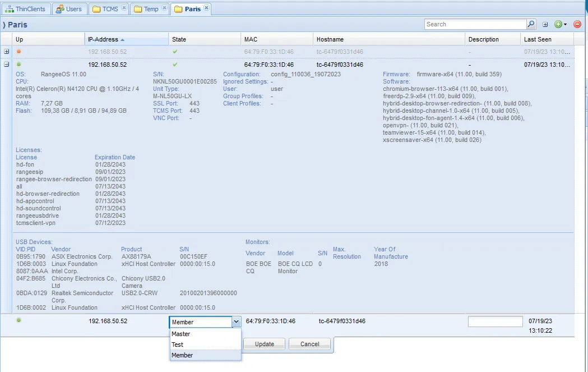Screen dimensions: 588x372
Task: Click the hd-soundcontrol license entry
Action: (38, 208)
